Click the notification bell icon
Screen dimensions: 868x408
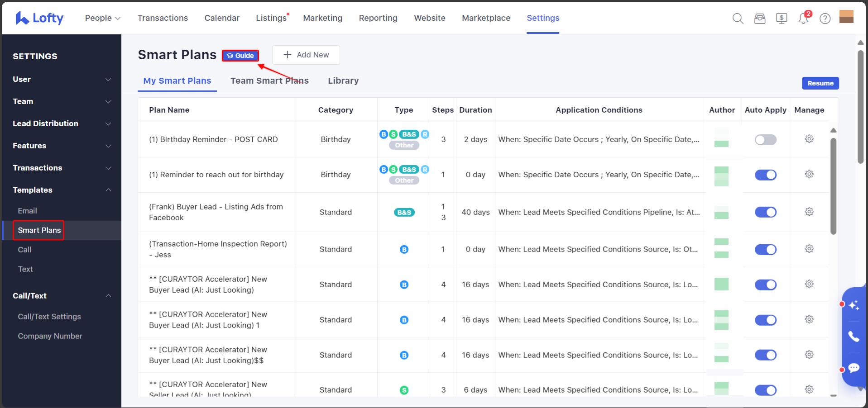click(x=803, y=18)
